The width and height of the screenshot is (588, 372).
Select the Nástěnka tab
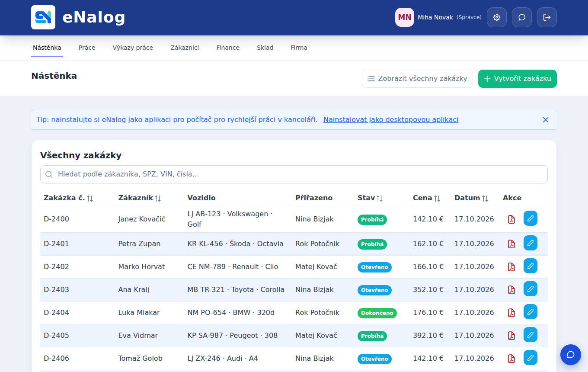pos(47,48)
